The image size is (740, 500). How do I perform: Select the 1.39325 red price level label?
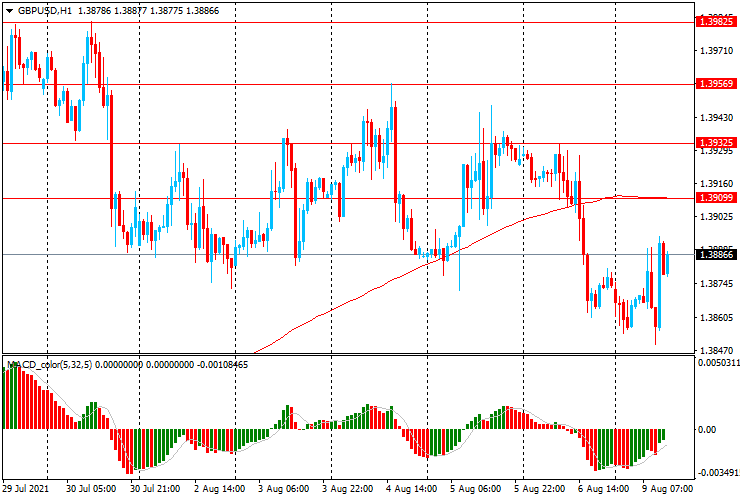[716, 143]
